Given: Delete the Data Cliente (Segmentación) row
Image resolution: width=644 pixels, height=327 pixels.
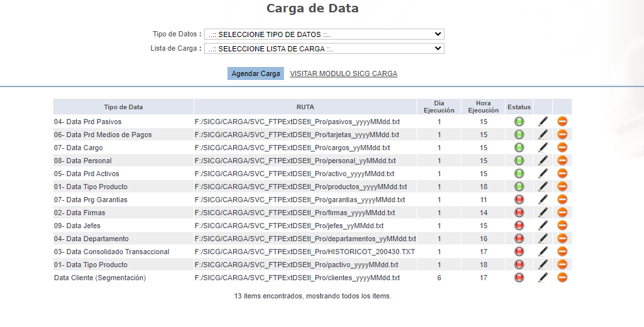Looking at the screenshot, I should (x=562, y=278).
